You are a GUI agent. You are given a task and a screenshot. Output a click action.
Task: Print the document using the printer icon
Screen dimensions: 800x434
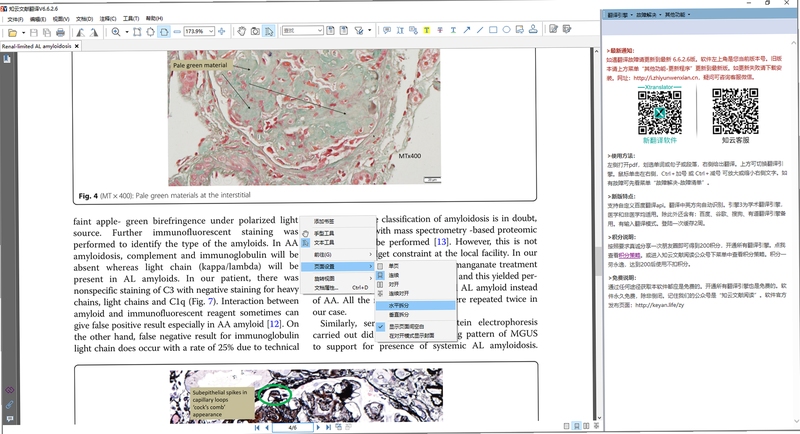60,32
